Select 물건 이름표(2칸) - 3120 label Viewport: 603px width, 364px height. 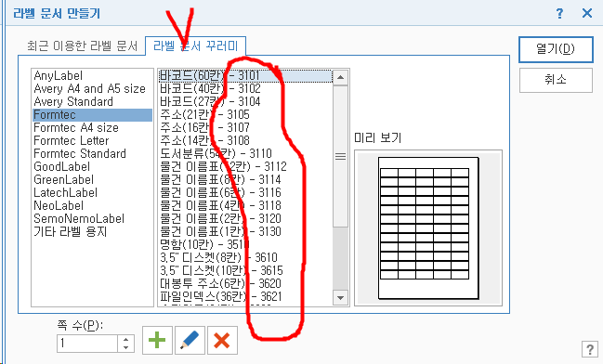(x=245, y=219)
